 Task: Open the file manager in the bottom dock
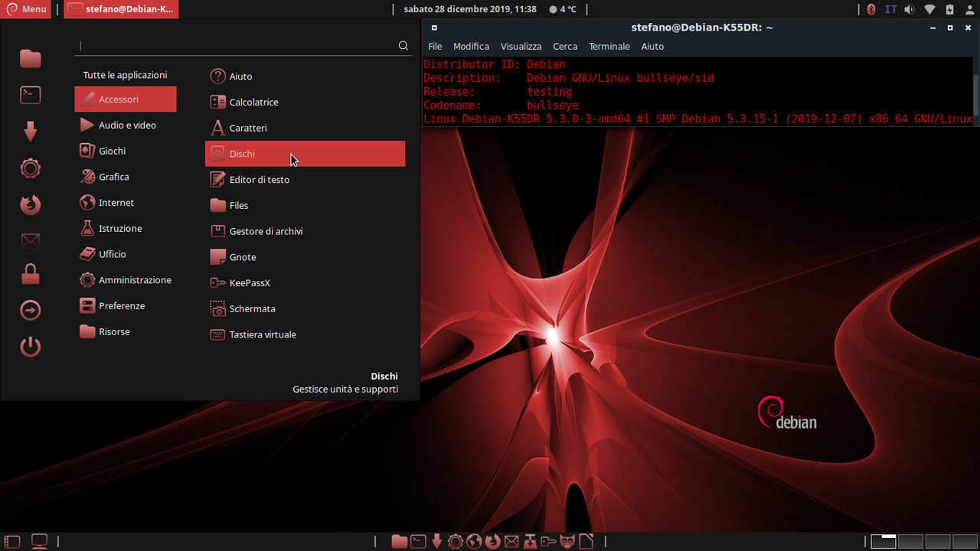pyautogui.click(x=400, y=541)
